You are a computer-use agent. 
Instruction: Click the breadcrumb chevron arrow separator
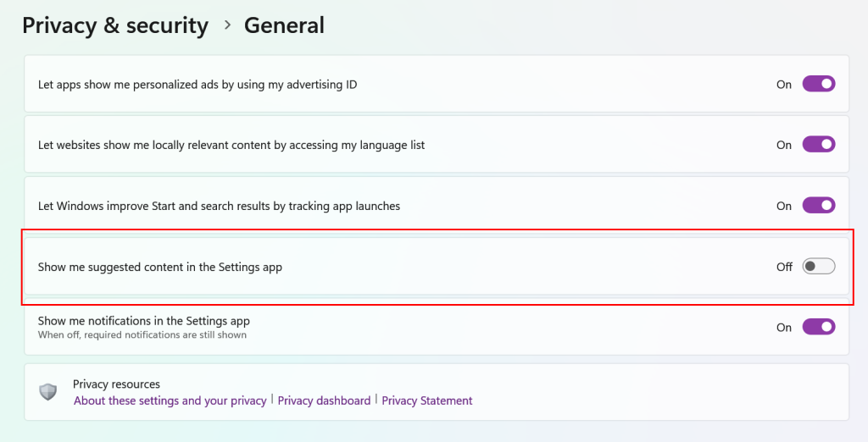click(x=227, y=25)
